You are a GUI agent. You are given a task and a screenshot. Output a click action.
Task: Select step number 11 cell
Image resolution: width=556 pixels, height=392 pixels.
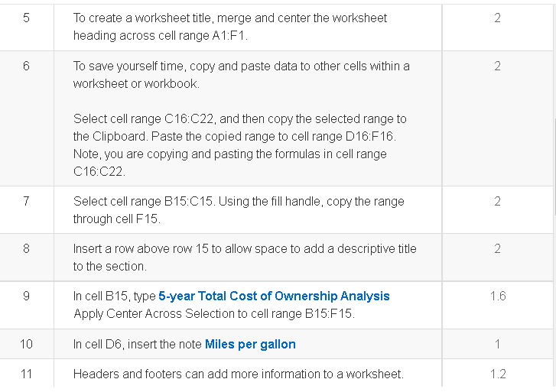pyautogui.click(x=26, y=374)
